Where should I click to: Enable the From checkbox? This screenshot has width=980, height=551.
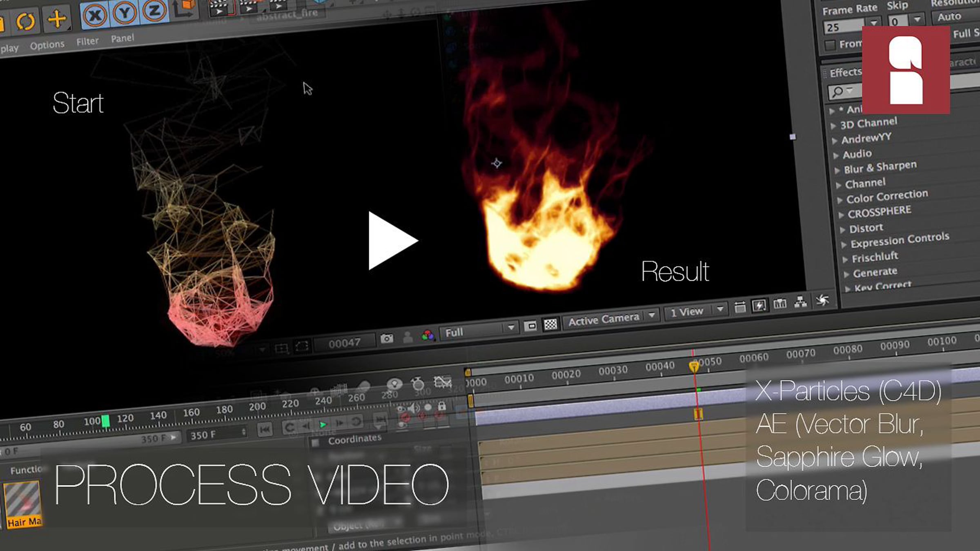[830, 45]
